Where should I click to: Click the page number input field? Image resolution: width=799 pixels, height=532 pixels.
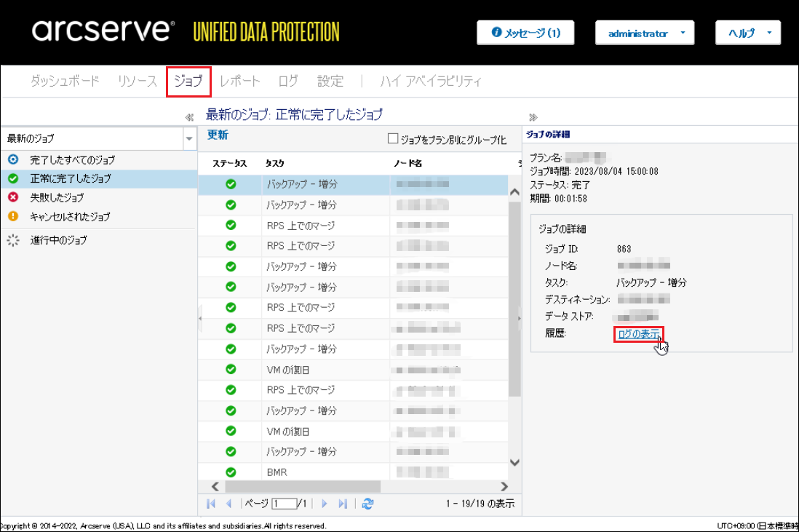284,504
